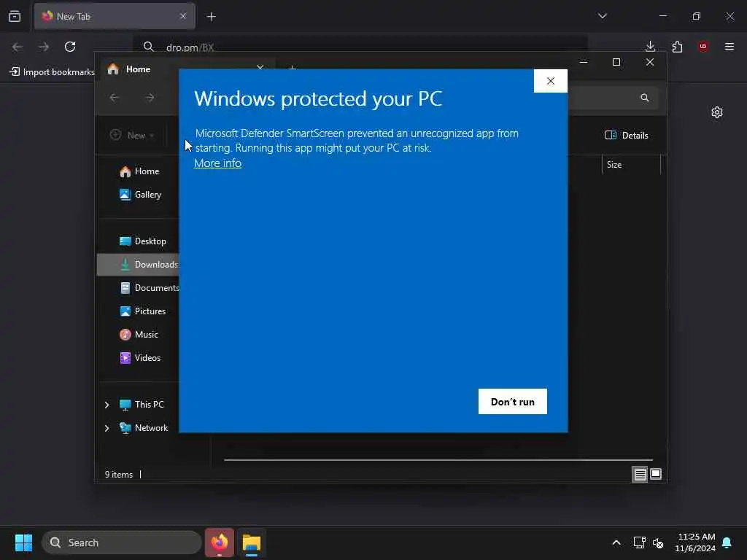Show hidden system tray icons
Viewport: 747px width, 560px height.
coord(616,542)
